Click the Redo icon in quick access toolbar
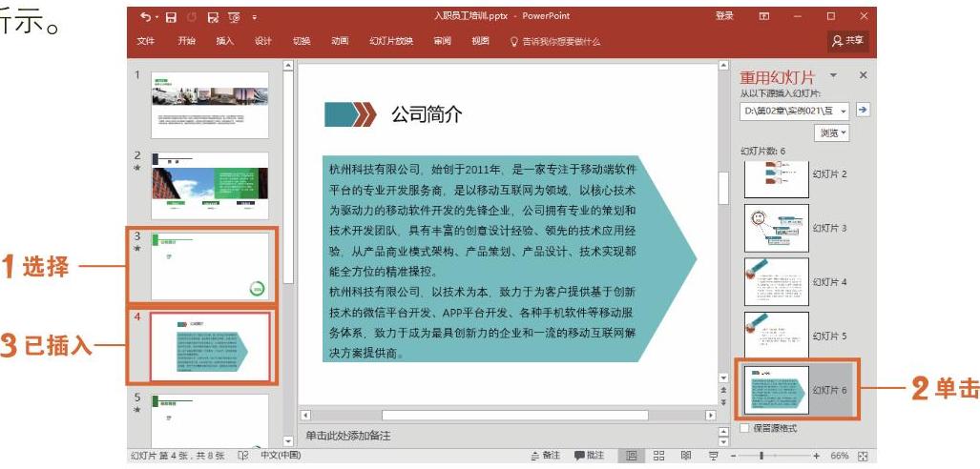Image resolution: width=980 pixels, height=469 pixels. tap(192, 17)
